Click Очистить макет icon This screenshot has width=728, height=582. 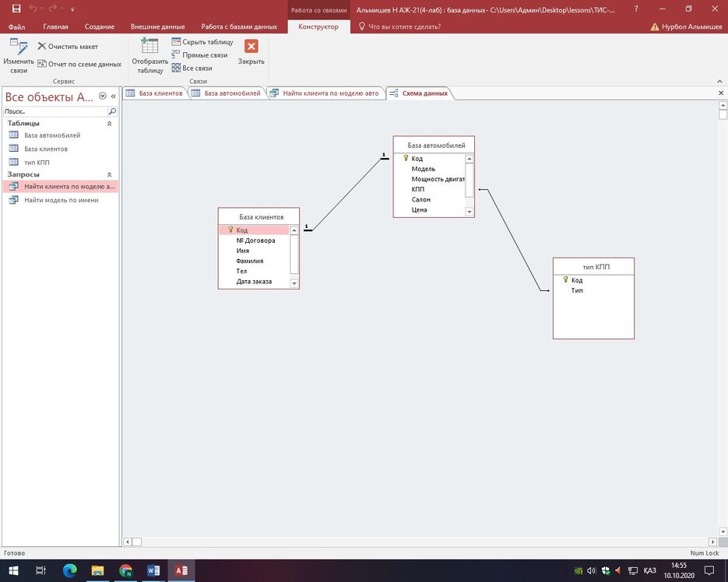click(x=42, y=47)
